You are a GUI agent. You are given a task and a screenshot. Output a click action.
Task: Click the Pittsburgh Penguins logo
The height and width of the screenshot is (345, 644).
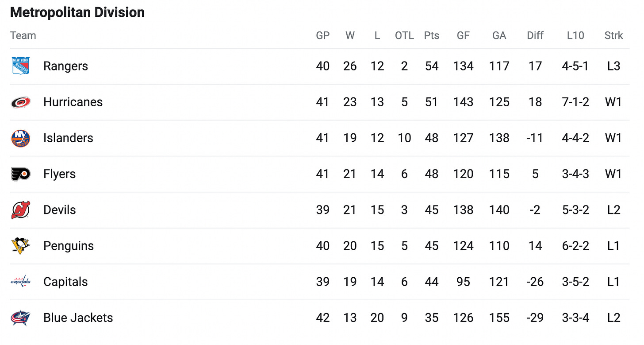(x=20, y=246)
